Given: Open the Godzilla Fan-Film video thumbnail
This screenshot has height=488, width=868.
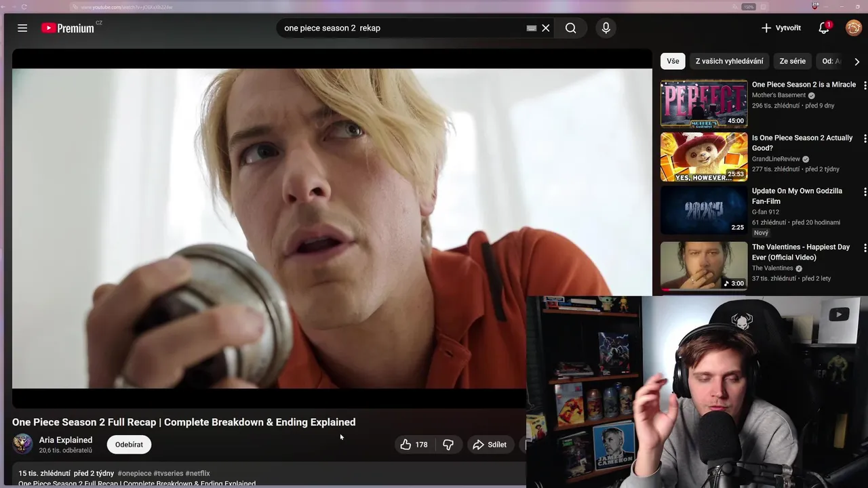Looking at the screenshot, I should (704, 210).
